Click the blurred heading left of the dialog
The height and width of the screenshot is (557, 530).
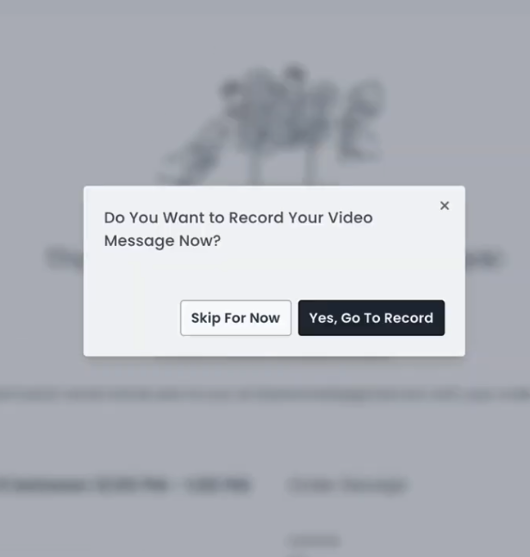click(x=65, y=258)
